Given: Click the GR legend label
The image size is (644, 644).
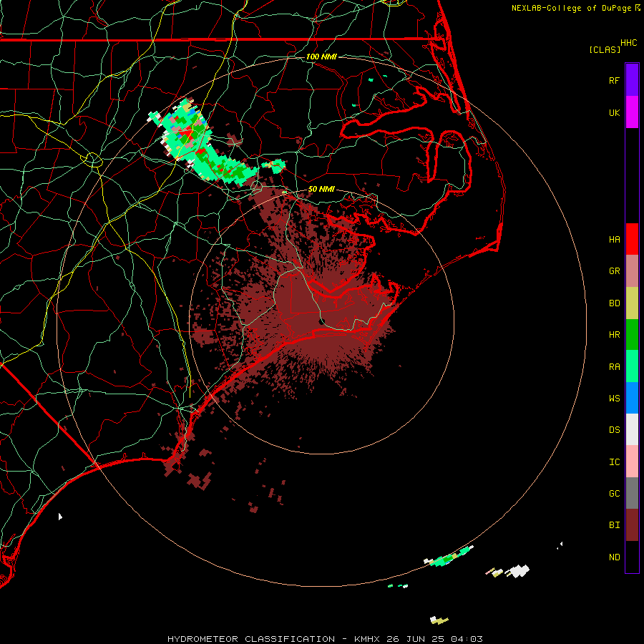Looking at the screenshot, I should coord(614,271).
